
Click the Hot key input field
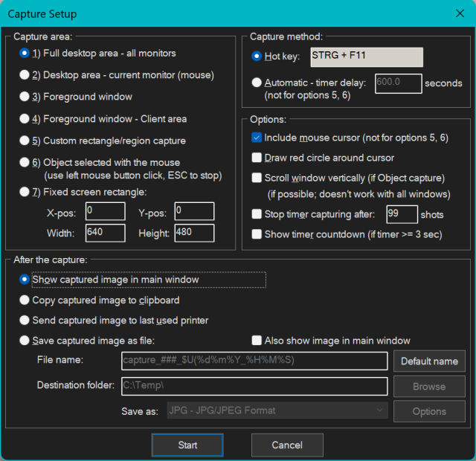click(364, 57)
